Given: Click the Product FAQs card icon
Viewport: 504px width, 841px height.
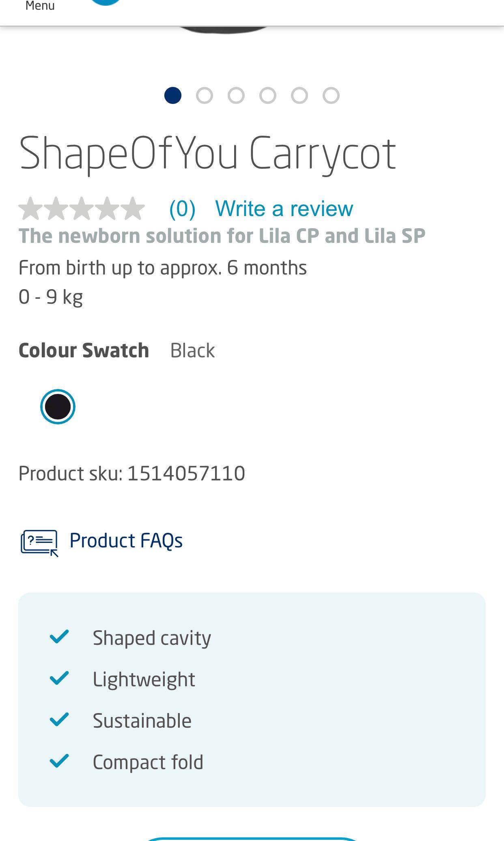Looking at the screenshot, I should [x=39, y=542].
